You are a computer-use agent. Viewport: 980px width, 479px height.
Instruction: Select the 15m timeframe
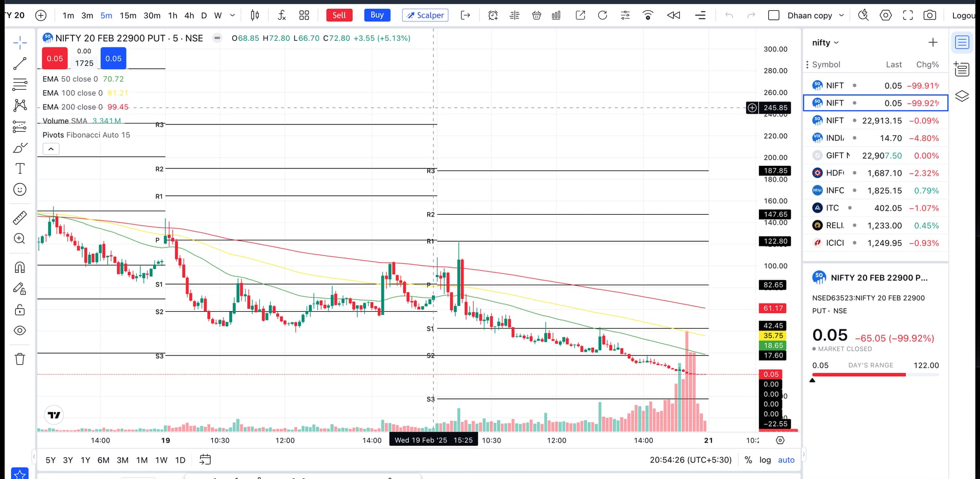128,15
